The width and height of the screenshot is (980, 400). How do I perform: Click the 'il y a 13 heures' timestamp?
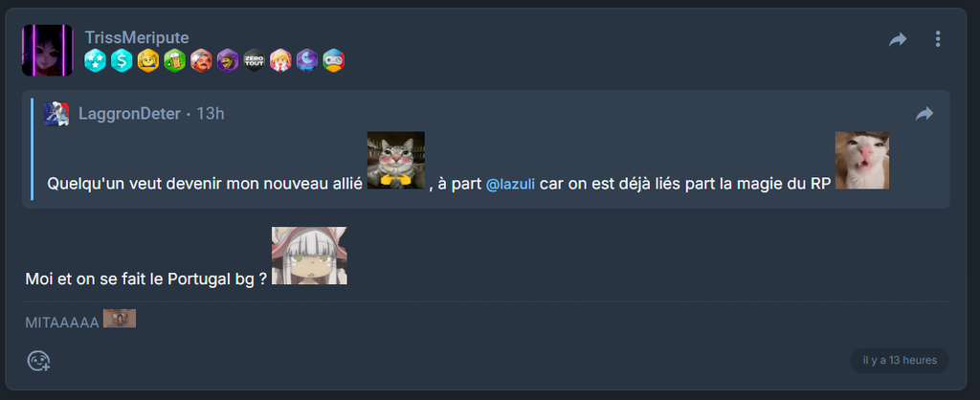tap(900, 360)
